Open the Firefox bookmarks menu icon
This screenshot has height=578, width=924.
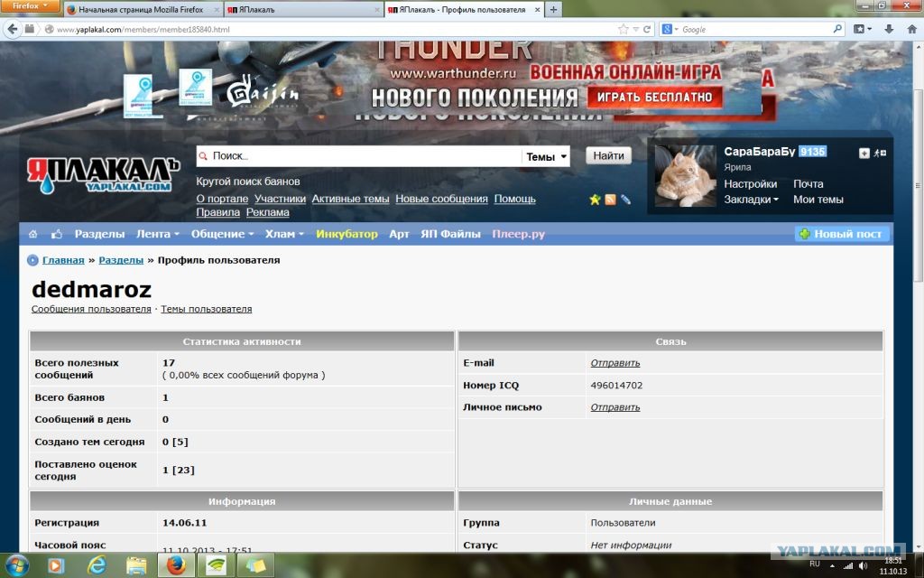point(862,29)
